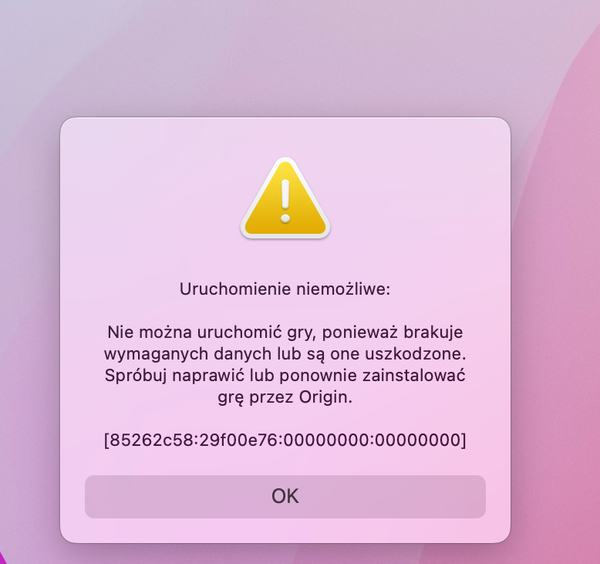Click the line "Spróbuj naprawić lub ponownie zainstalować"

285,375
